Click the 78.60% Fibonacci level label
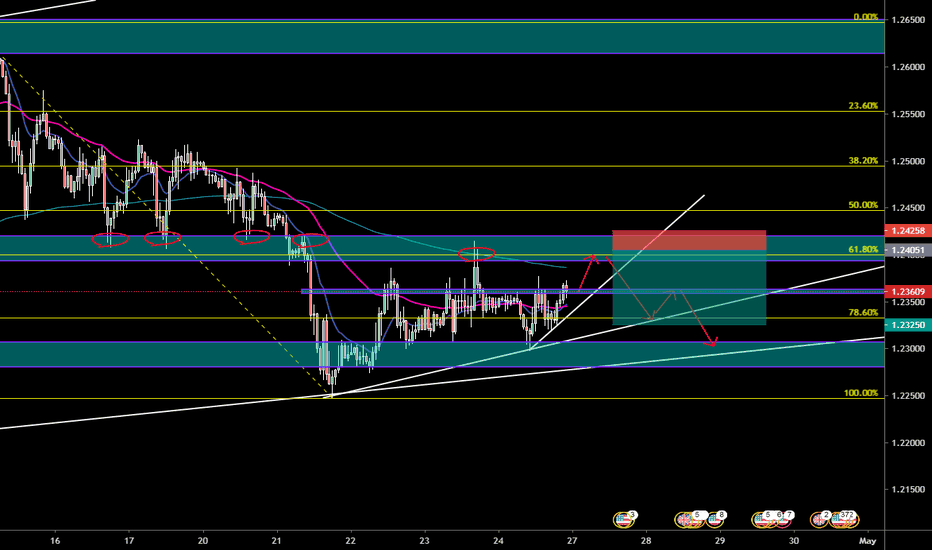The width and height of the screenshot is (932, 550). pyautogui.click(x=863, y=313)
